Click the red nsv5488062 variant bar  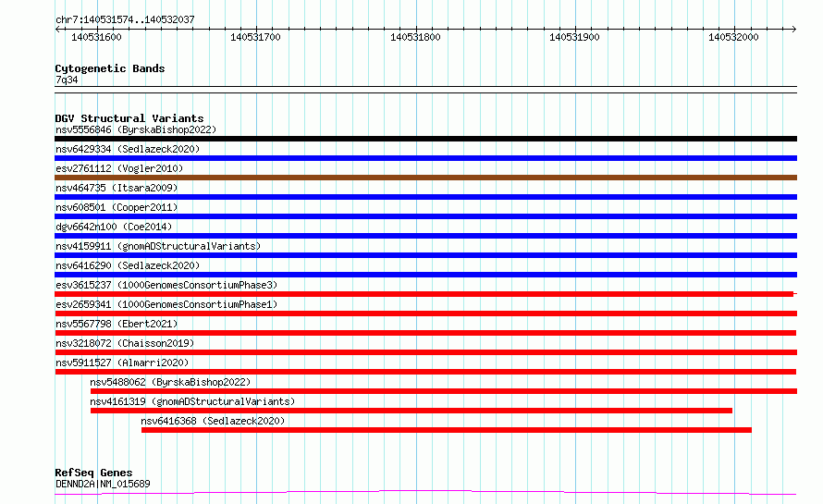444,391
